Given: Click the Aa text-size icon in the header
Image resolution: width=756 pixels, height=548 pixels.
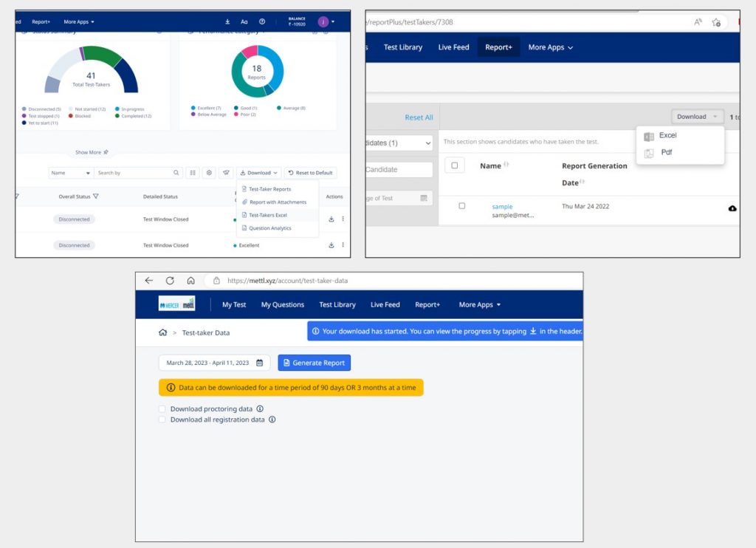Looking at the screenshot, I should click(244, 21).
